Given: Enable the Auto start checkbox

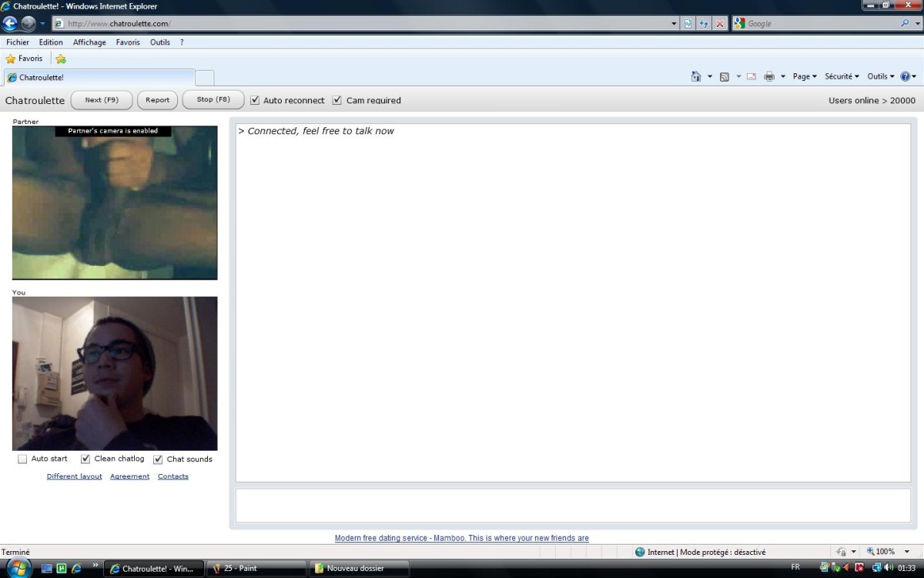Looking at the screenshot, I should (22, 459).
